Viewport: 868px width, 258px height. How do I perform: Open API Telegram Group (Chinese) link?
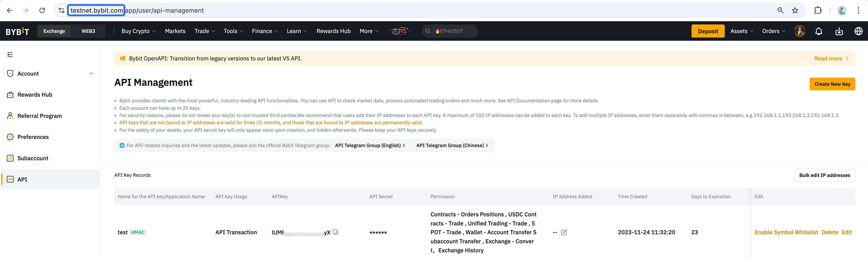point(452,146)
